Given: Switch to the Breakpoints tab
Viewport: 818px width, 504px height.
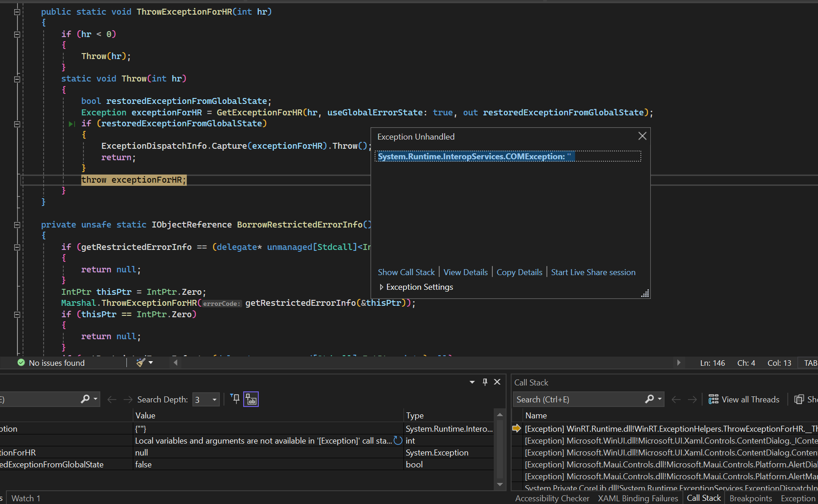Looking at the screenshot, I should tap(751, 498).
